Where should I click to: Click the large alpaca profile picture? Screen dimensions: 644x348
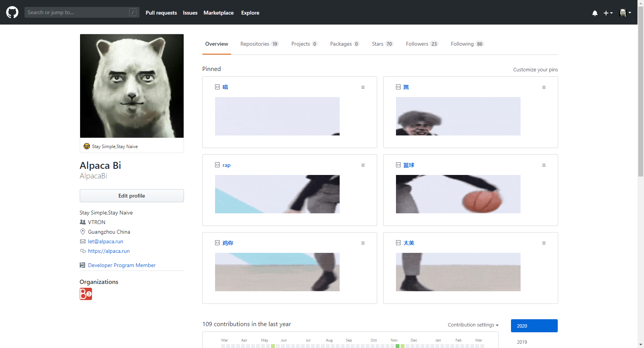point(132,86)
